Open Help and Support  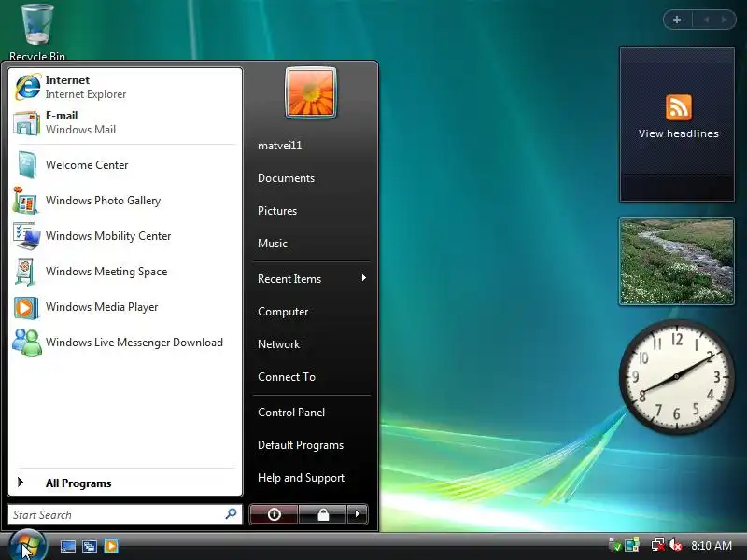pos(311,478)
